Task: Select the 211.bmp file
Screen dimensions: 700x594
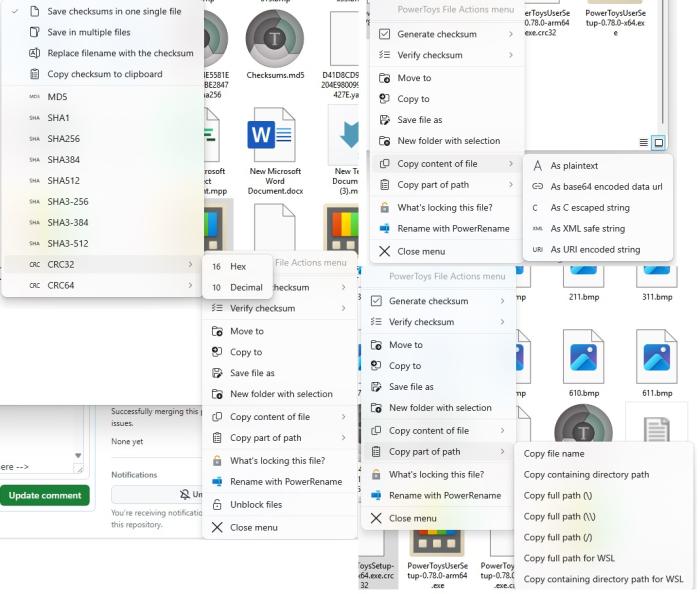Action: click(583, 283)
